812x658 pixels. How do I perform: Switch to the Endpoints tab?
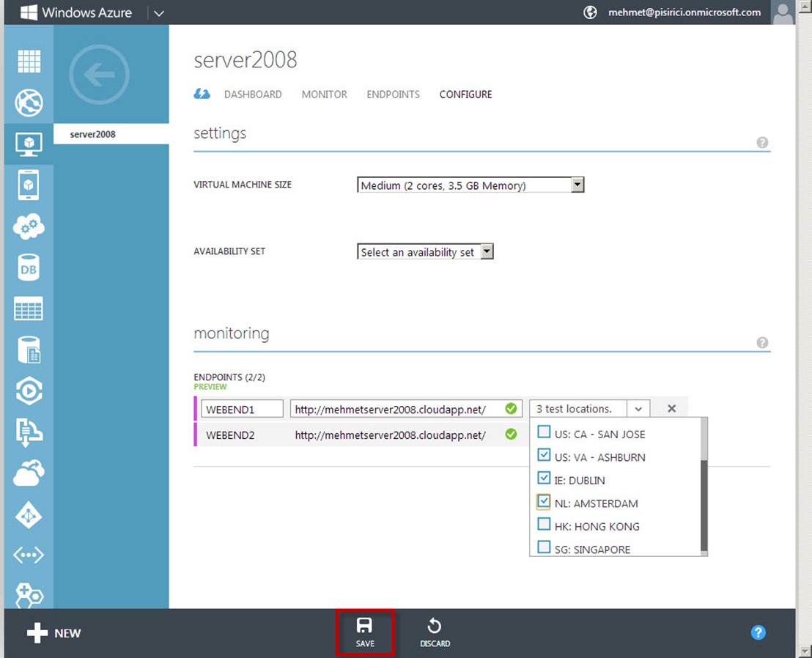pyautogui.click(x=393, y=95)
